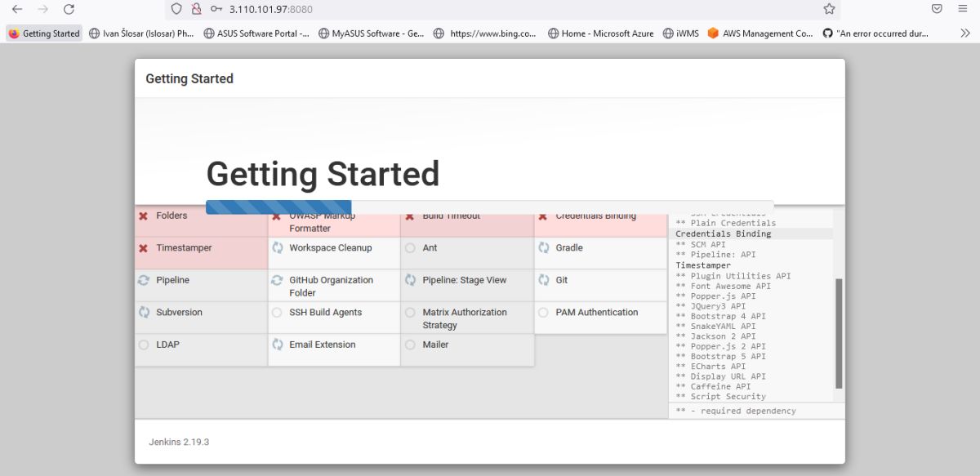Reload the page with the refresh icon

point(69,9)
